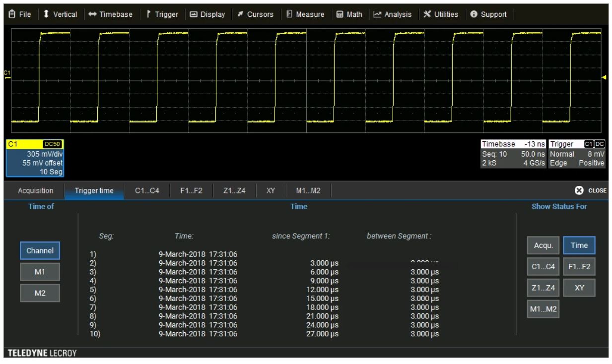Open the File menu
612x364 pixels.
click(x=20, y=14)
